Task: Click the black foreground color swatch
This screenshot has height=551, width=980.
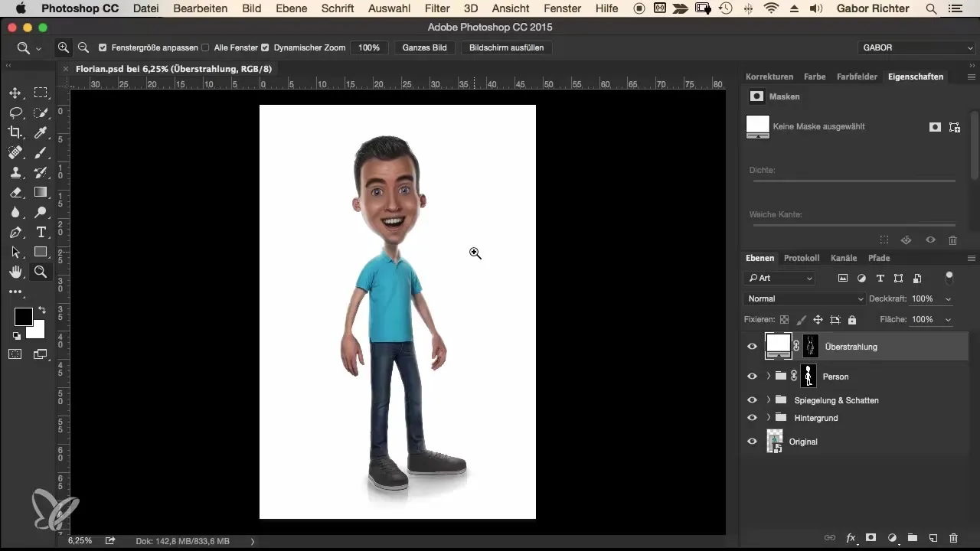Action: click(x=23, y=316)
